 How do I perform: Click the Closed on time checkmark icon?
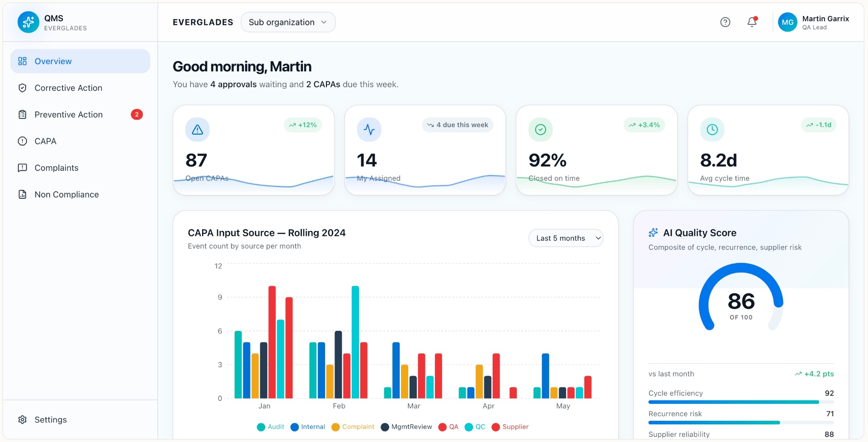[541, 130]
